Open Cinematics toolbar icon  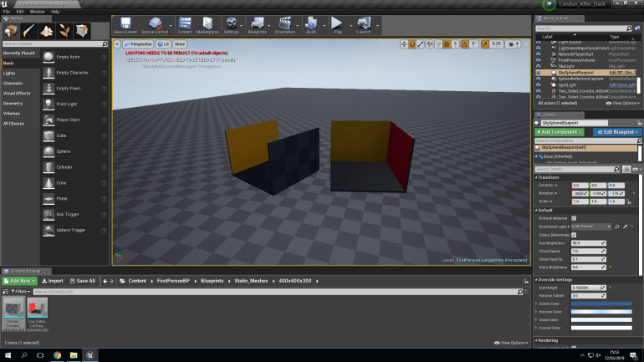284,25
